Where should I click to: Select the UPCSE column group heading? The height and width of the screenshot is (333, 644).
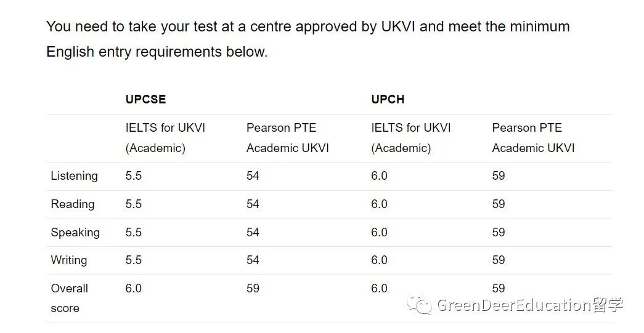pos(145,99)
